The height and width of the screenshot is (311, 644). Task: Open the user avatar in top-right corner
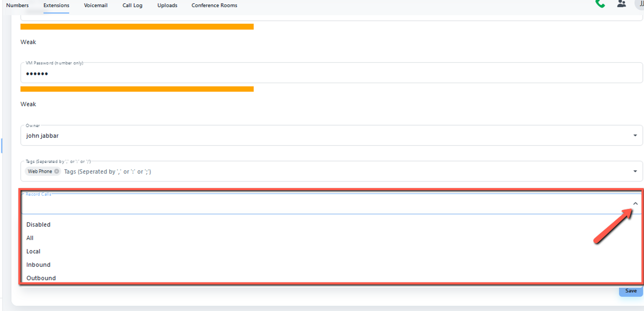[640, 4]
